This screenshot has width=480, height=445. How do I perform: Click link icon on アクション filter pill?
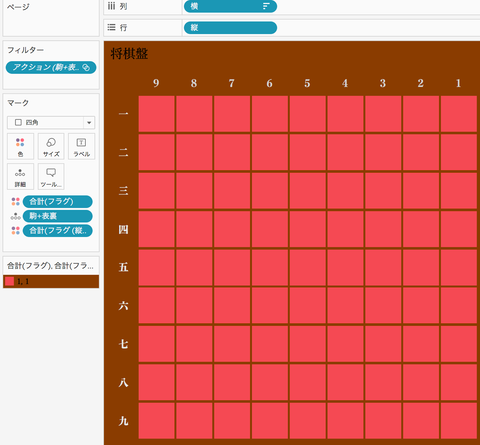click(x=86, y=67)
